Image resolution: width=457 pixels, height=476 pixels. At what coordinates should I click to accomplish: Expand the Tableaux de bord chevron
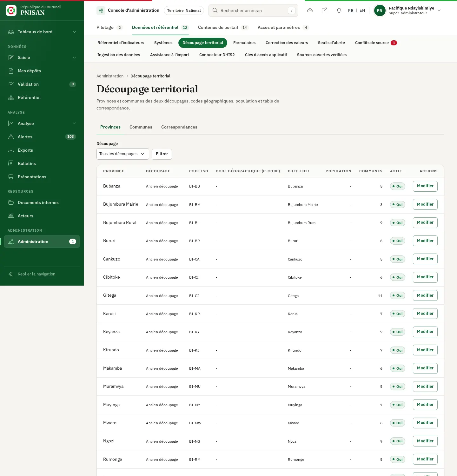pos(74,32)
